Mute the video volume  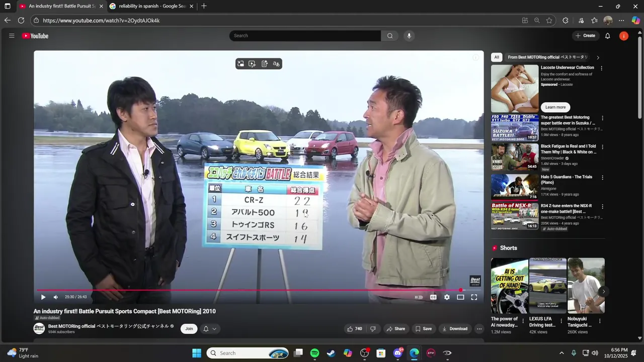pos(55,297)
